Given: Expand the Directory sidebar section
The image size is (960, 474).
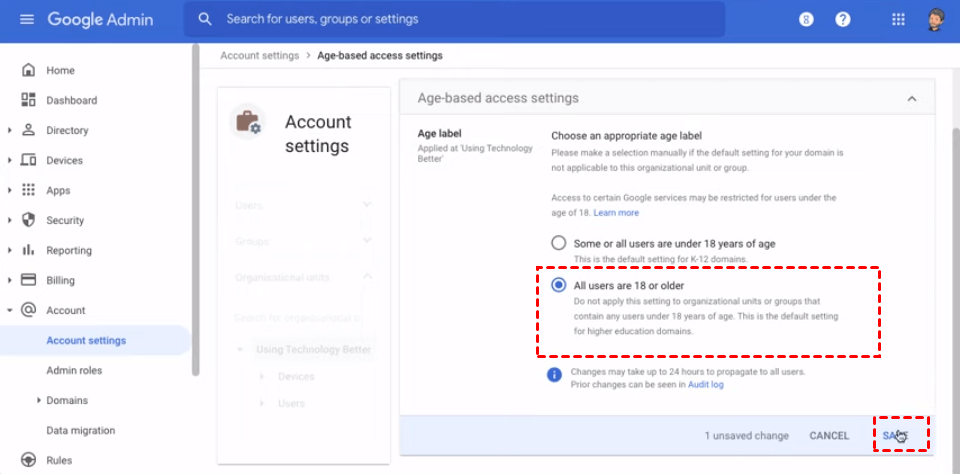Looking at the screenshot, I should pyautogui.click(x=10, y=130).
